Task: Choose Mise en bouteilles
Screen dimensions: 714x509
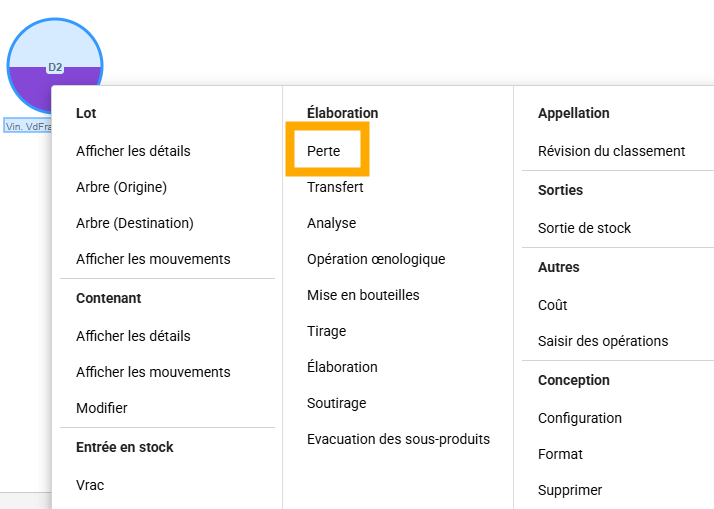Action: tap(363, 295)
